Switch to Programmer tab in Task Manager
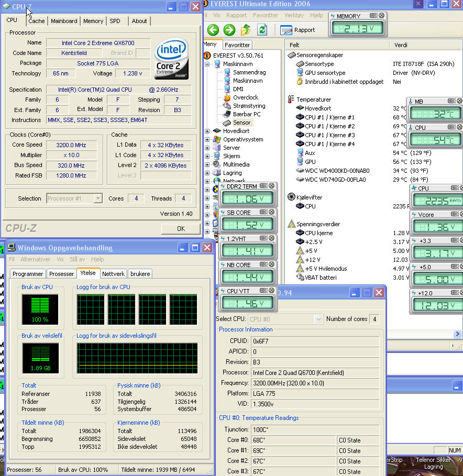Image resolution: width=463 pixels, height=476 pixels. tap(28, 273)
